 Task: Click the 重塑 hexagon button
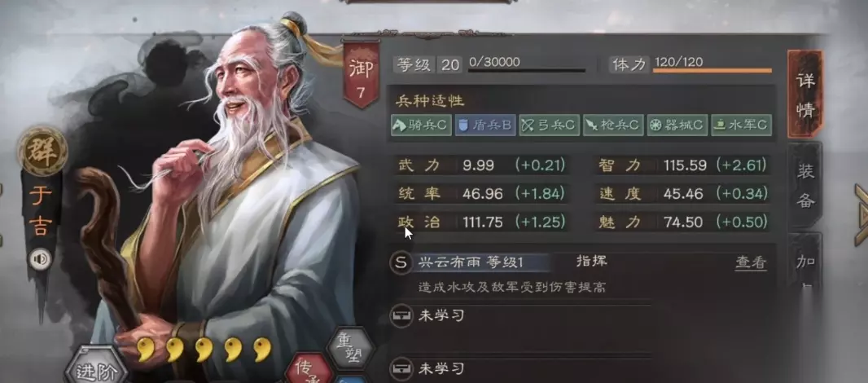point(350,347)
